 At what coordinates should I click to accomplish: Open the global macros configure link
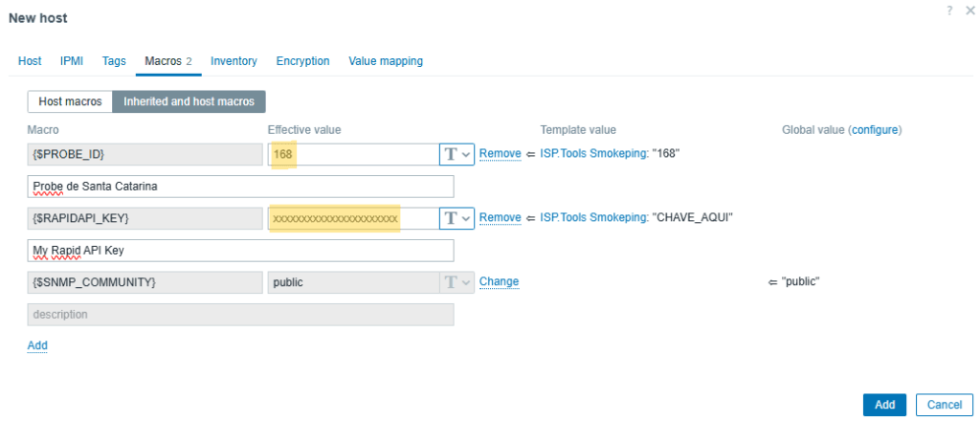[875, 130]
